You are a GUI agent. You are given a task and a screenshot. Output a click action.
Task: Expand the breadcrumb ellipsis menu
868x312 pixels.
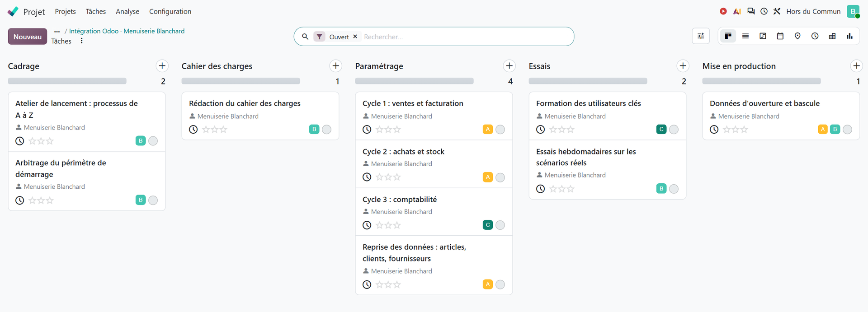57,31
